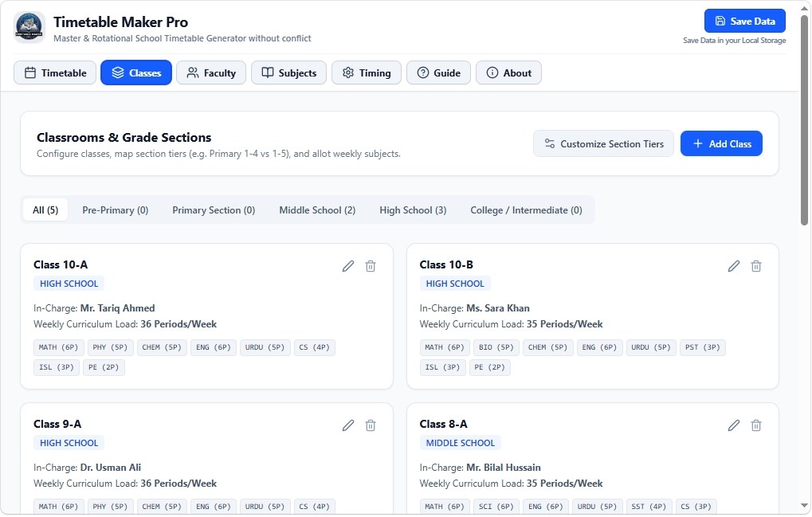Click the BIO (5P) chip in Class 10-B
Screen dimensions: 812x517
point(496,347)
